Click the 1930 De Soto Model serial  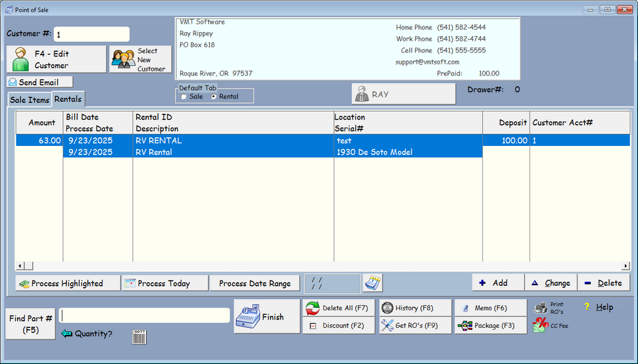(374, 152)
